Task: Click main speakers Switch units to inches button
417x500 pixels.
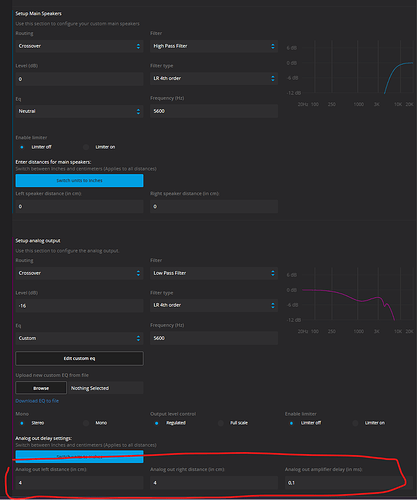Action: click(79, 180)
